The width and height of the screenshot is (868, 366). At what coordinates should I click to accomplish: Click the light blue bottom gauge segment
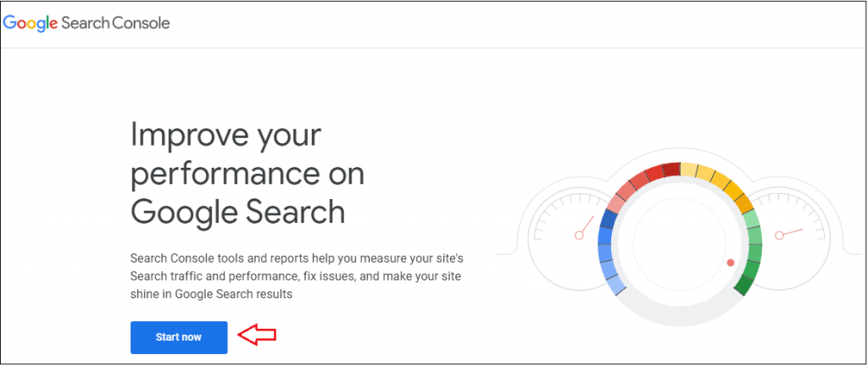pos(616,284)
